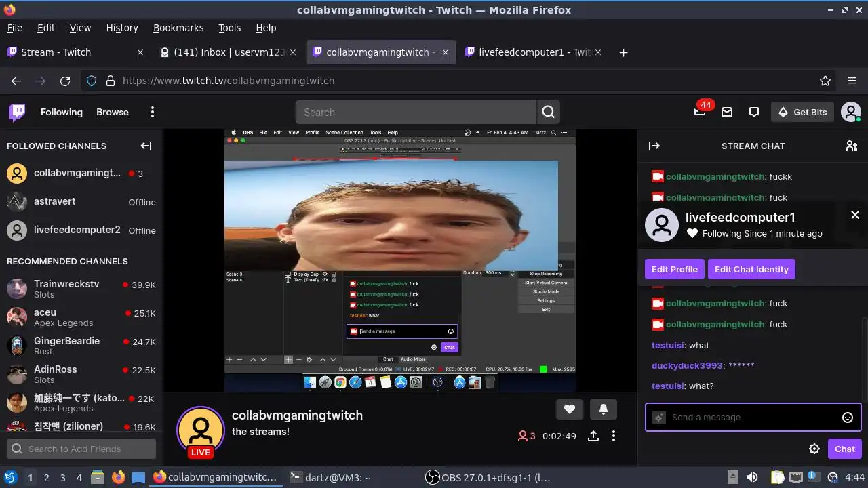Image resolution: width=868 pixels, height=488 pixels.
Task: Show site security padlock info
Action: coord(111,81)
